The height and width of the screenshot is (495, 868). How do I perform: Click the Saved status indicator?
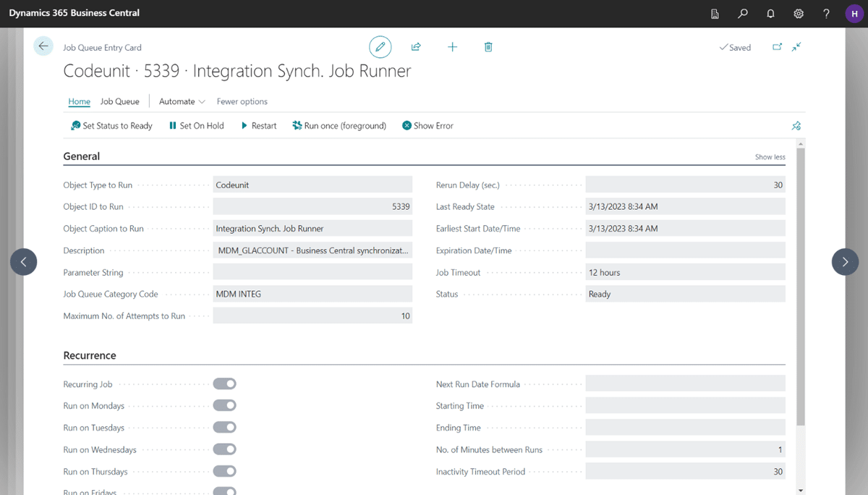click(735, 47)
